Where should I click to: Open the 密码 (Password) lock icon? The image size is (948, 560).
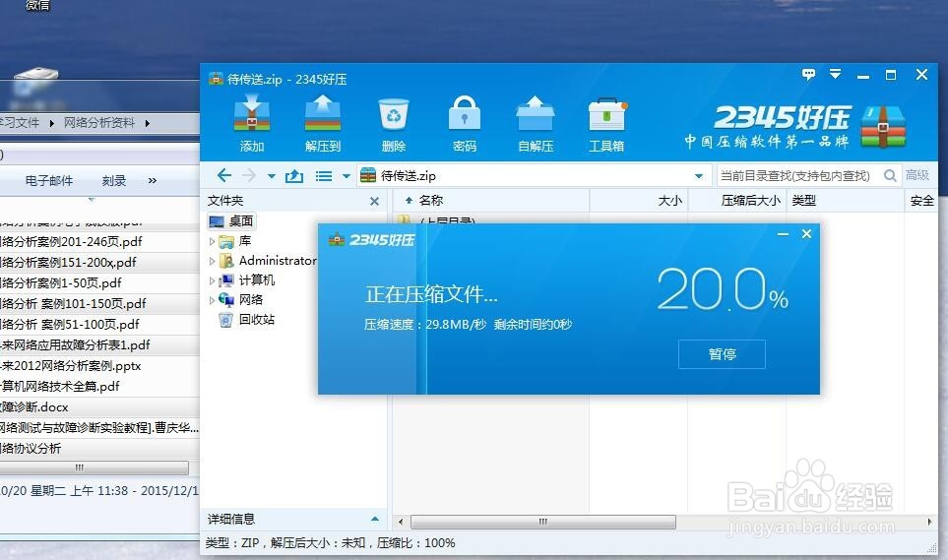(465, 123)
